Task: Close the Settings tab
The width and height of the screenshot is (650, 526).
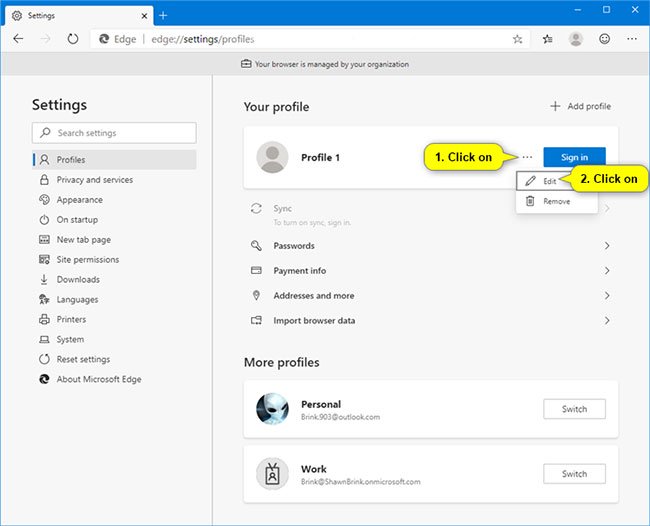Action: (144, 16)
